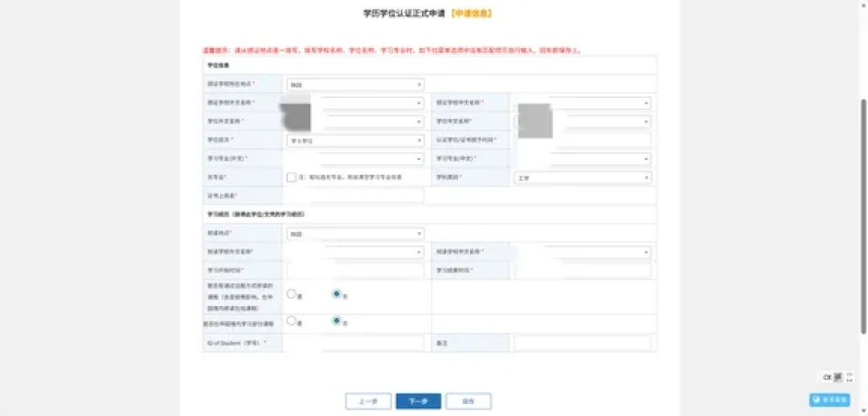Click the degree award date field
Screen dimensions: 868x416
[583, 141]
